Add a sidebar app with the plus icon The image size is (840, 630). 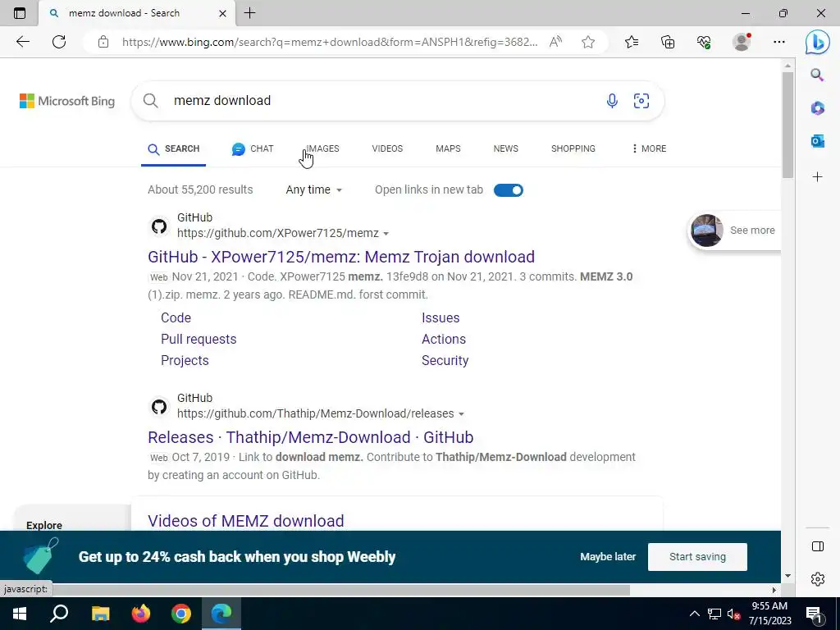(818, 177)
